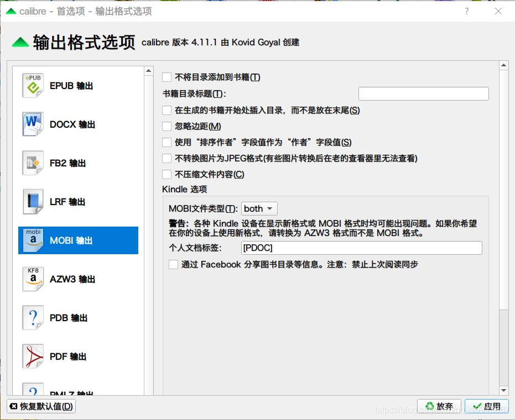Toggle the Facebook 分享图书目录 checkbox

174,265
